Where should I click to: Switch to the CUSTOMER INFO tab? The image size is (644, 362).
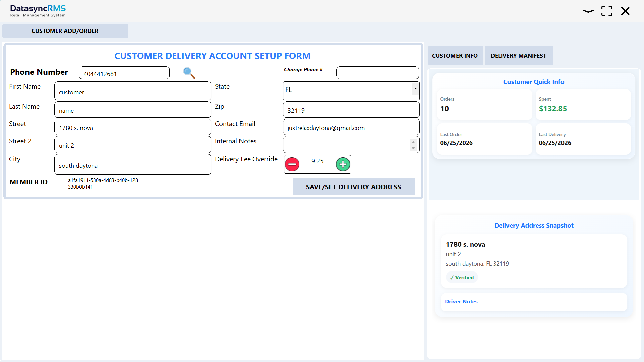click(455, 56)
